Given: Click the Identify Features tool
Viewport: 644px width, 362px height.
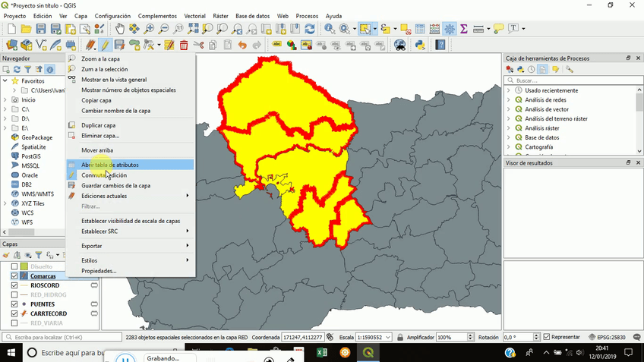Looking at the screenshot, I should (x=330, y=29).
